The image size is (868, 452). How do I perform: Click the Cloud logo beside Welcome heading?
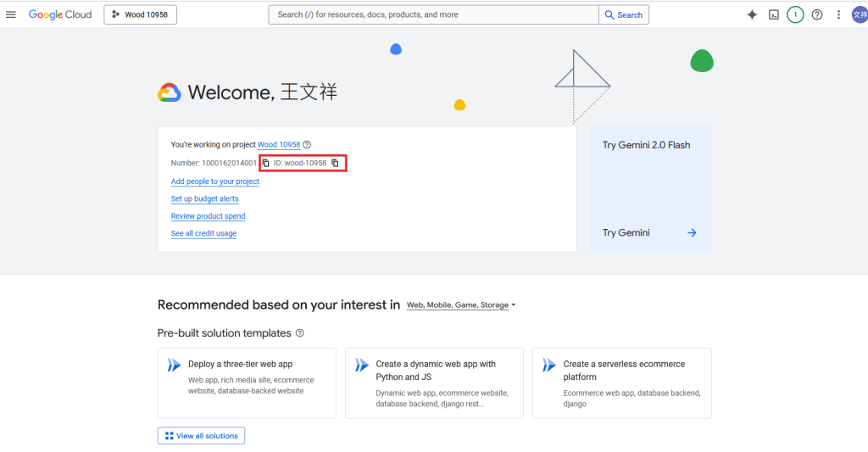(170, 92)
